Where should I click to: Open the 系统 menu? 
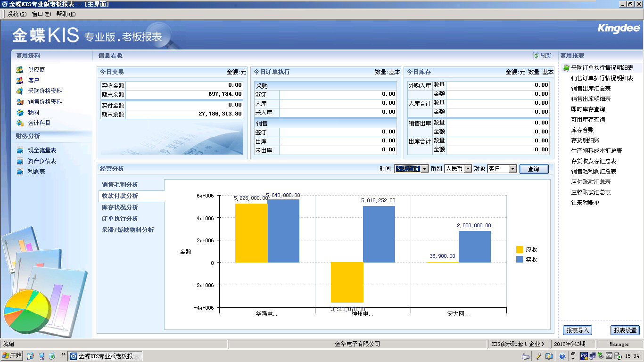coord(17,14)
